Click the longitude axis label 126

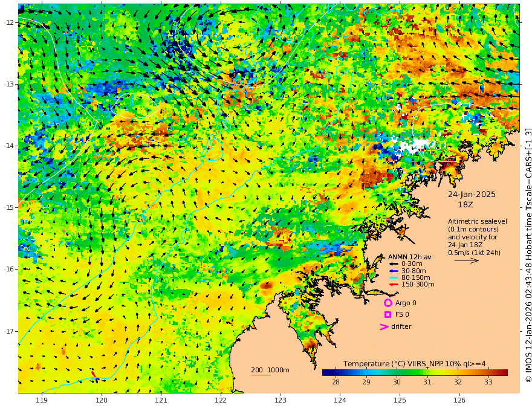coord(459,401)
